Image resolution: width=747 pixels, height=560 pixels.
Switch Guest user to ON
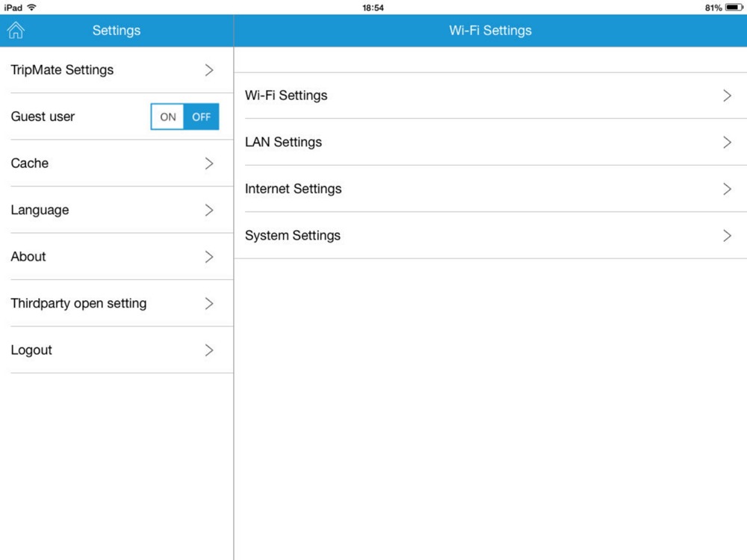click(167, 116)
